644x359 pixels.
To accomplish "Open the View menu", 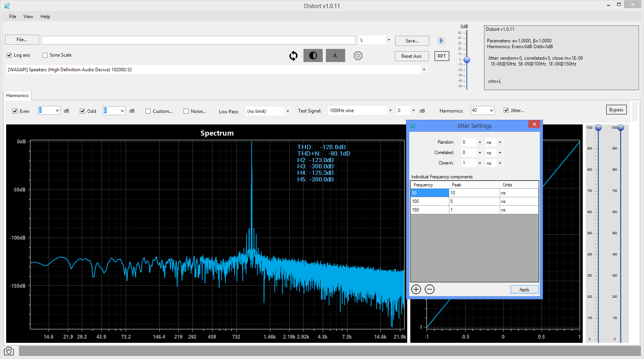I will [x=28, y=17].
